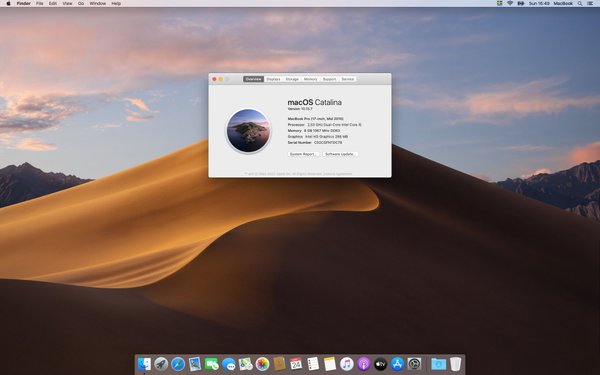Open Finder from the Dock
This screenshot has height=375, width=600.
pos(144,364)
